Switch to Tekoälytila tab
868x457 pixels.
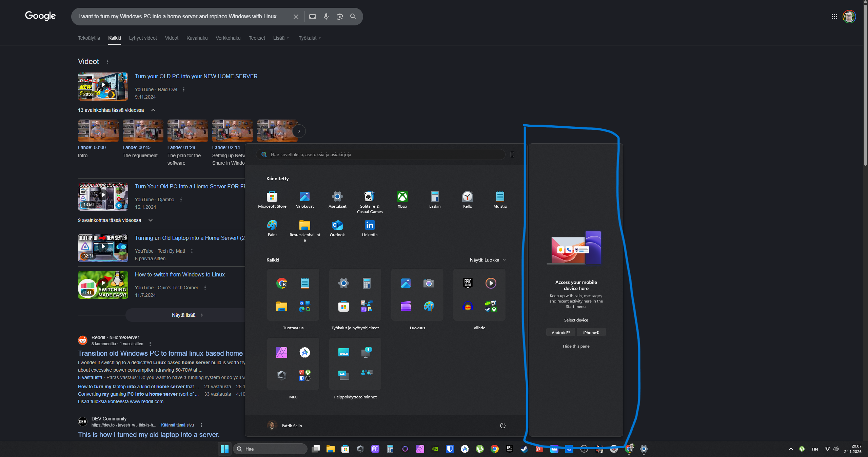point(89,38)
